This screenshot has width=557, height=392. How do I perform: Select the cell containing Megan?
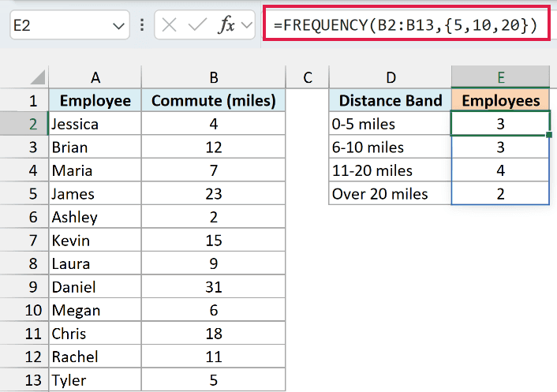95,310
